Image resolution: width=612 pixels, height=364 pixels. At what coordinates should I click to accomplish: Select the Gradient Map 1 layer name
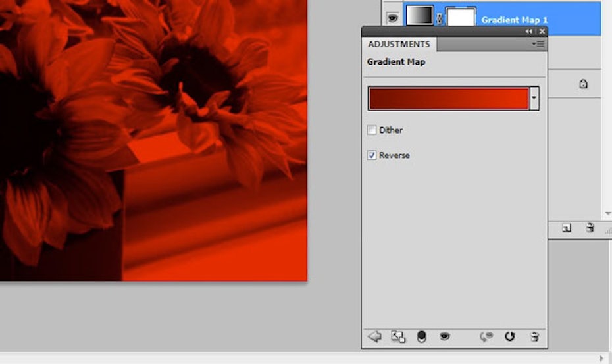tap(514, 20)
